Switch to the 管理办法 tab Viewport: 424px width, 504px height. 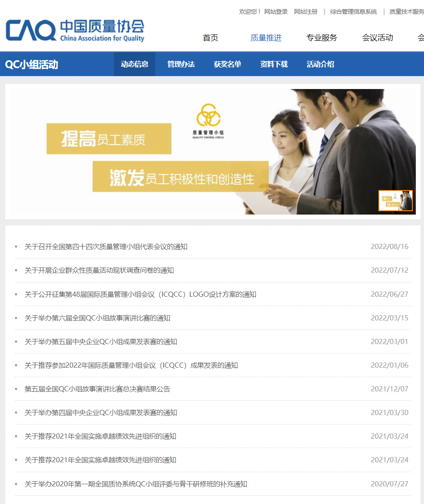(181, 64)
